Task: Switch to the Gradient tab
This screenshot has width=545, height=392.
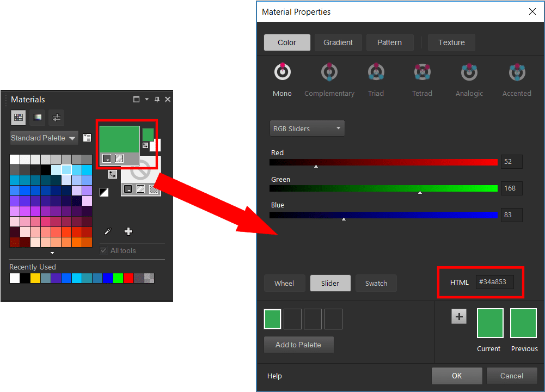Action: pos(338,42)
